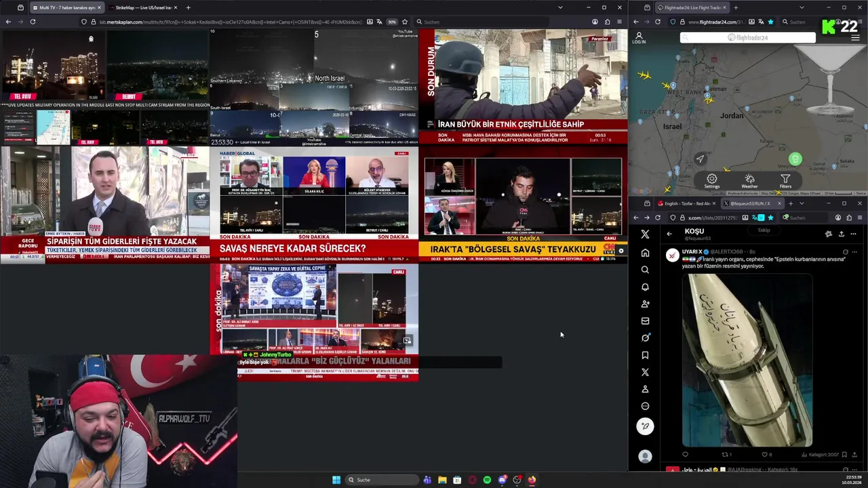This screenshot has width=868, height=488.
Task: Click taskbar Suche search box
Action: (x=382, y=480)
